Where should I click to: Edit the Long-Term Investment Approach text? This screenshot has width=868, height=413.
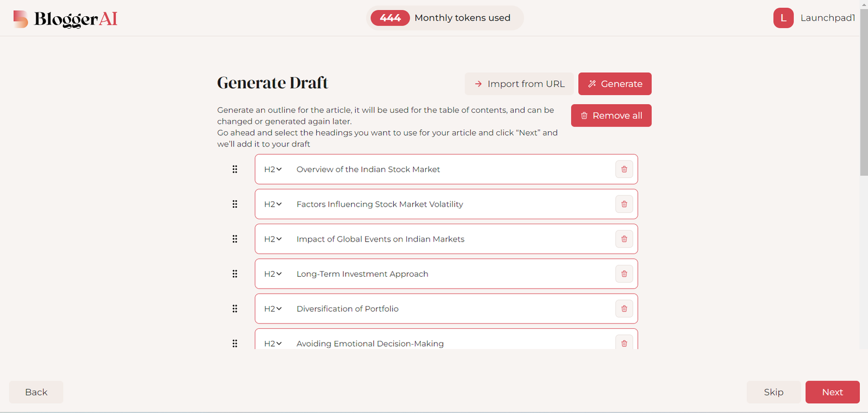(x=362, y=274)
